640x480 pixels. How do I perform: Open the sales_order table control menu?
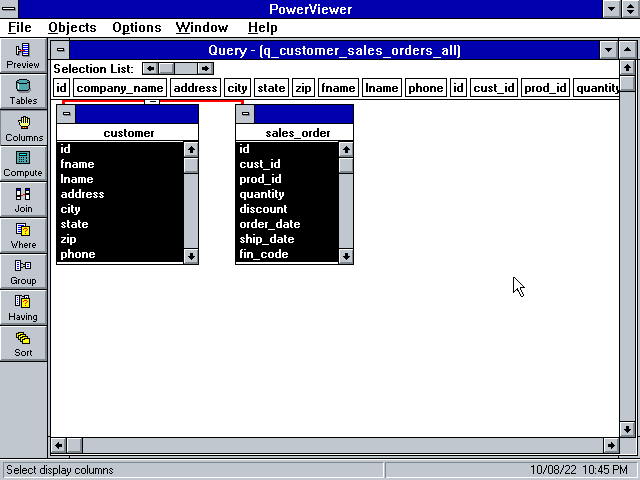(245, 114)
